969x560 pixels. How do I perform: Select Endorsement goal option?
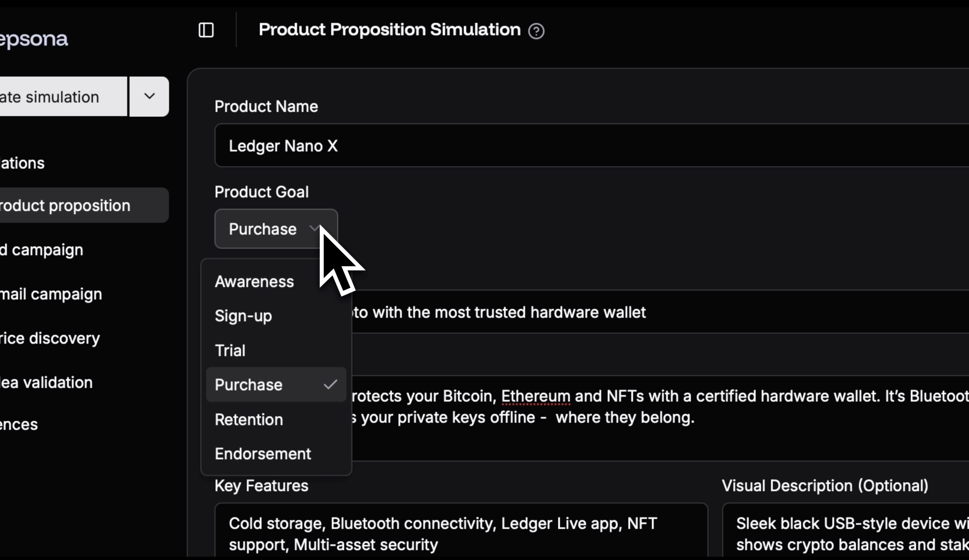(x=263, y=454)
